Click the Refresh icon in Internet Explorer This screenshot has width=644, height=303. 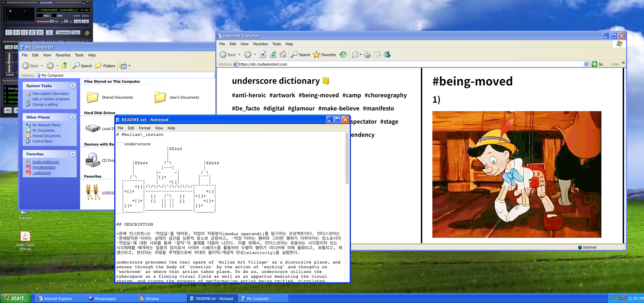click(x=273, y=54)
